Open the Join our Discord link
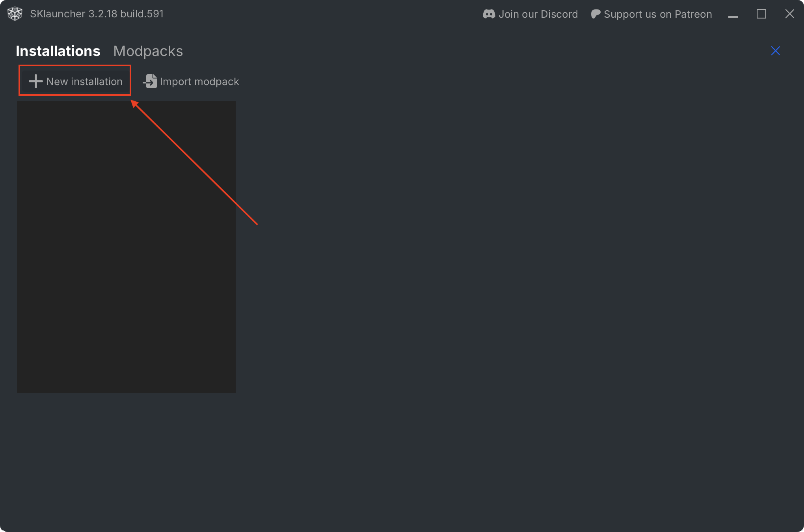 click(x=538, y=14)
